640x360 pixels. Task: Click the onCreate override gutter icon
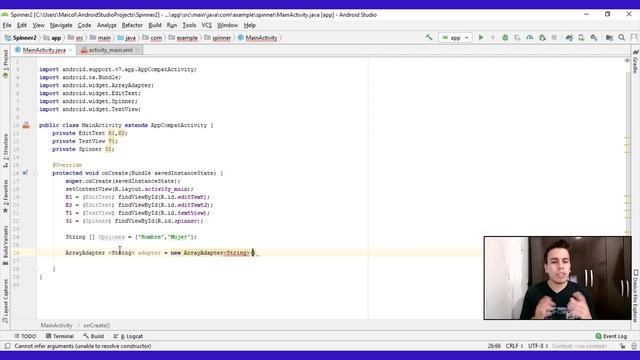pyautogui.click(x=25, y=173)
